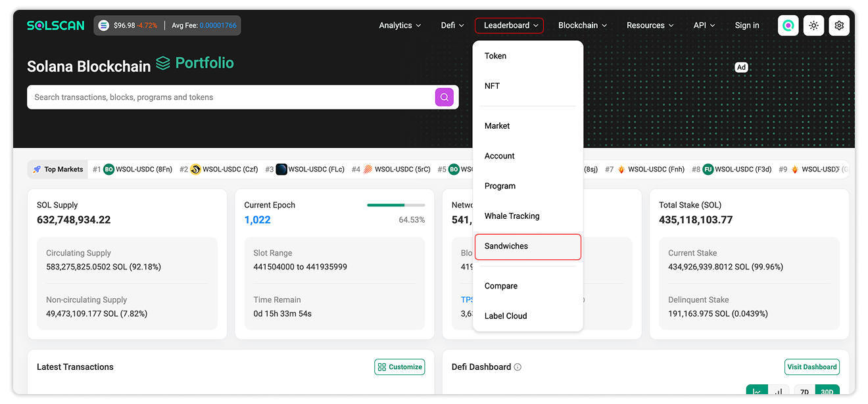
Task: Click the Top Markets rocket icon
Action: tap(37, 169)
